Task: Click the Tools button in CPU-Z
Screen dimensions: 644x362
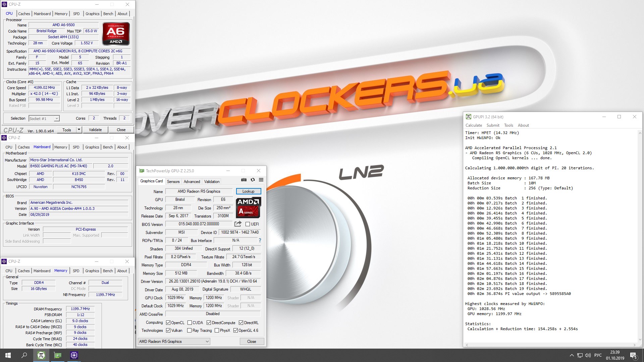Action: (x=67, y=130)
